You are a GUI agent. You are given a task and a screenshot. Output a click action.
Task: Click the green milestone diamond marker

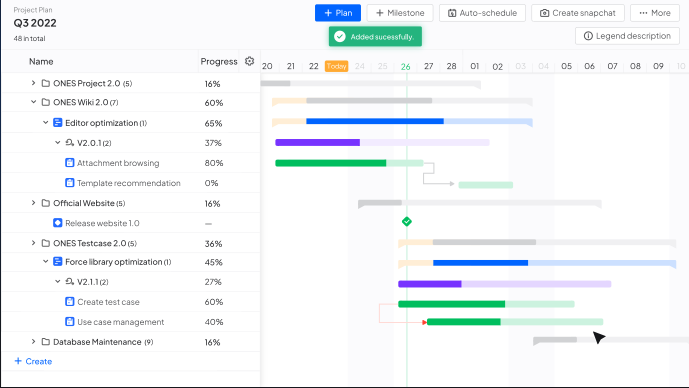407,221
